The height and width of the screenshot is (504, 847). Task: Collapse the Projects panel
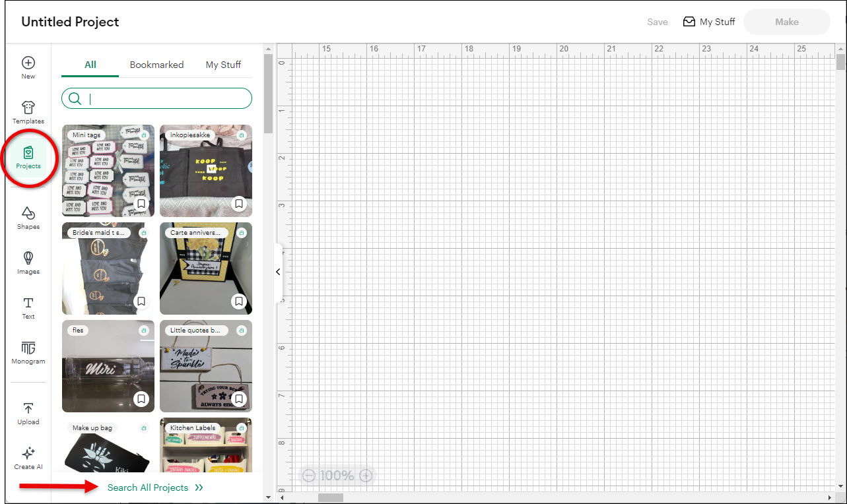click(277, 271)
